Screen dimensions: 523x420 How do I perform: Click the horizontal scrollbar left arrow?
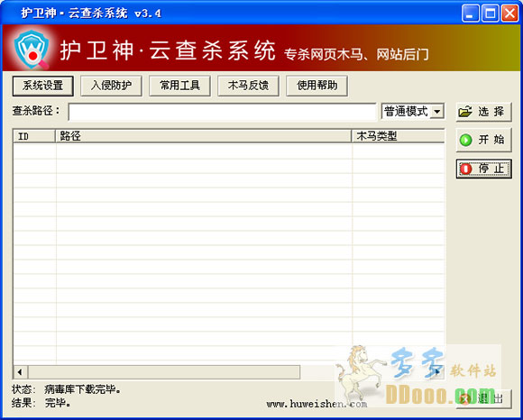[x=21, y=372]
